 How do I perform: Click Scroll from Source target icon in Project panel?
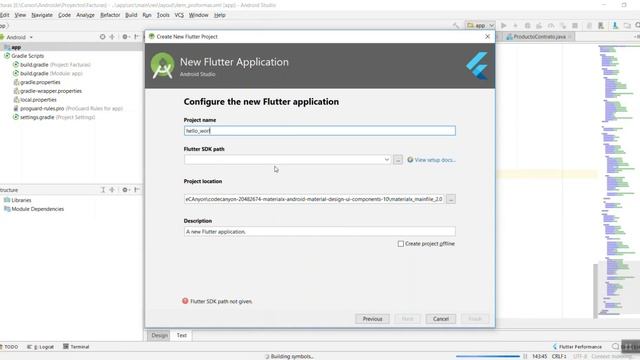[102, 37]
